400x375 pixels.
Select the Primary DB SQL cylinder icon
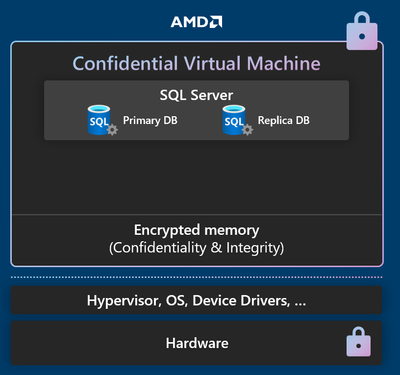pyautogui.click(x=99, y=120)
